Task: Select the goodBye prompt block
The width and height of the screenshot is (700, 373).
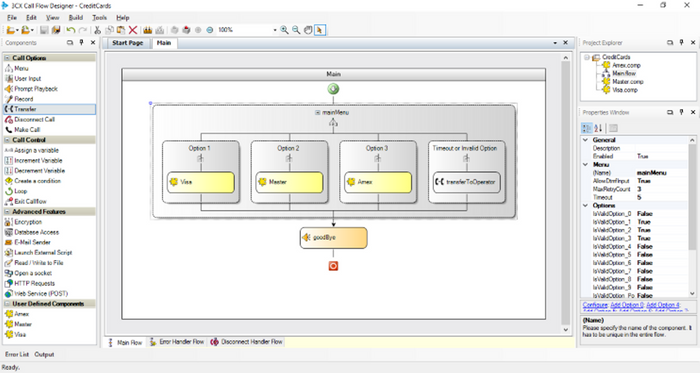Action: pos(333,238)
